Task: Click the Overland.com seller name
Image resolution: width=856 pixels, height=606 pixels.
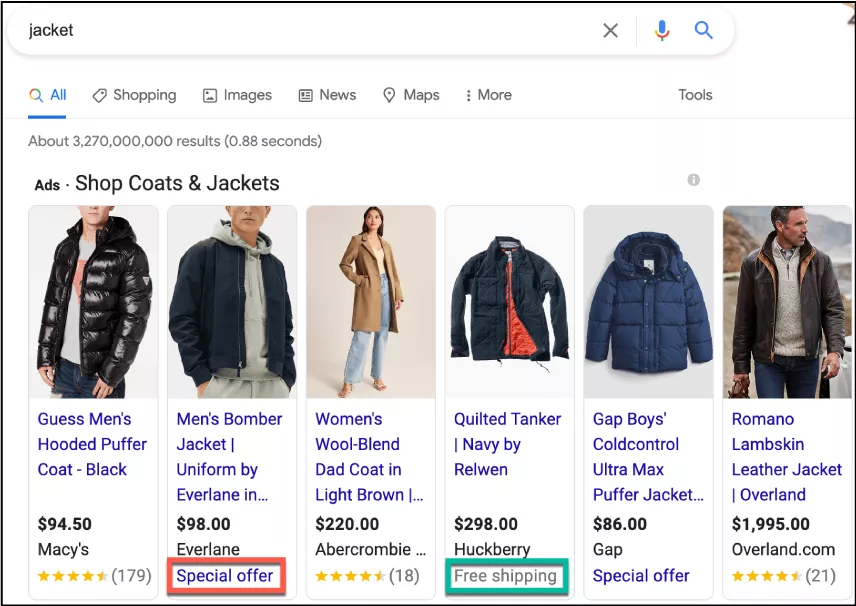Action: point(783,549)
